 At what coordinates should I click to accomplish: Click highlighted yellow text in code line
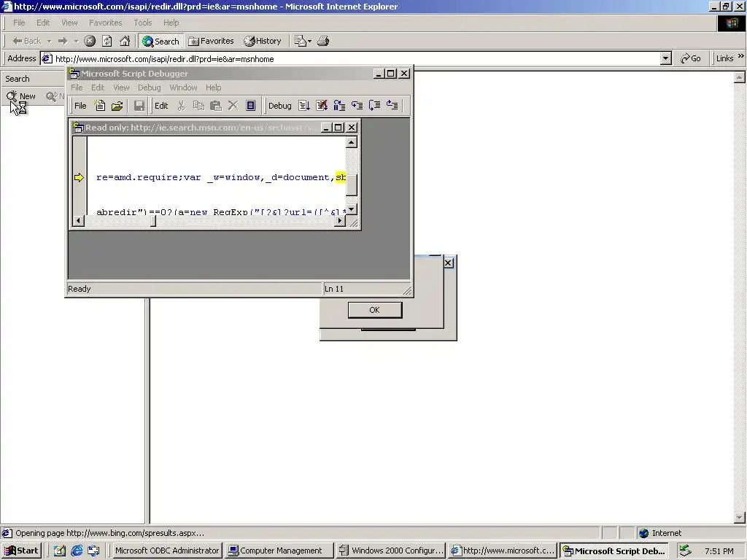tap(341, 177)
